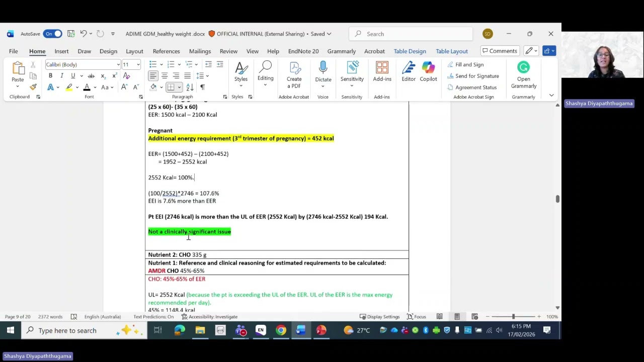
Task: Sort text with A-Z icon
Action: pyautogui.click(x=190, y=87)
